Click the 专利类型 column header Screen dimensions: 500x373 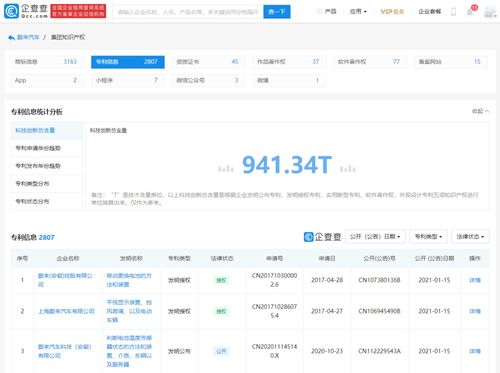(179, 258)
